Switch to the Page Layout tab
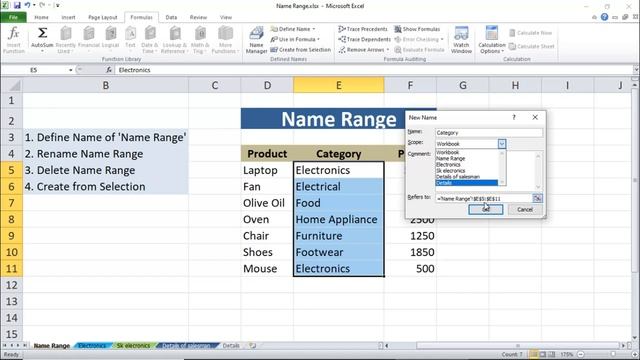 click(102, 17)
